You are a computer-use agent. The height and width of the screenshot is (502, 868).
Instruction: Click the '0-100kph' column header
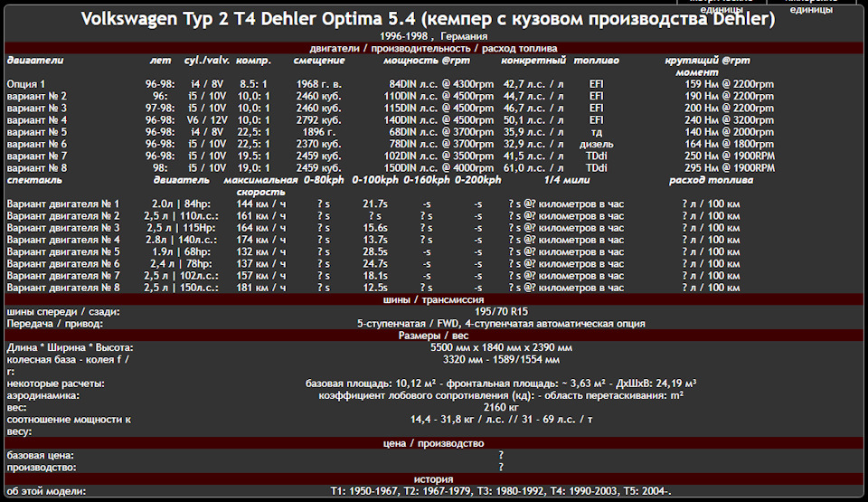tap(374, 180)
